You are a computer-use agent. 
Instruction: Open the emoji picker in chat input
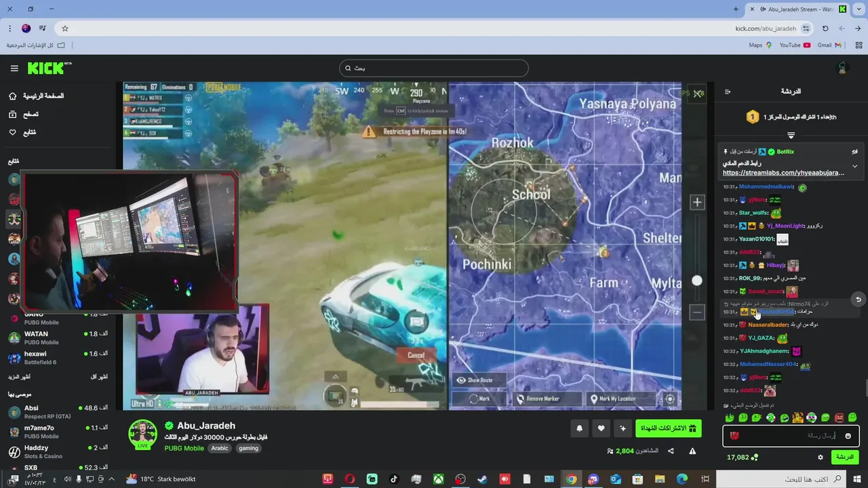(x=848, y=436)
